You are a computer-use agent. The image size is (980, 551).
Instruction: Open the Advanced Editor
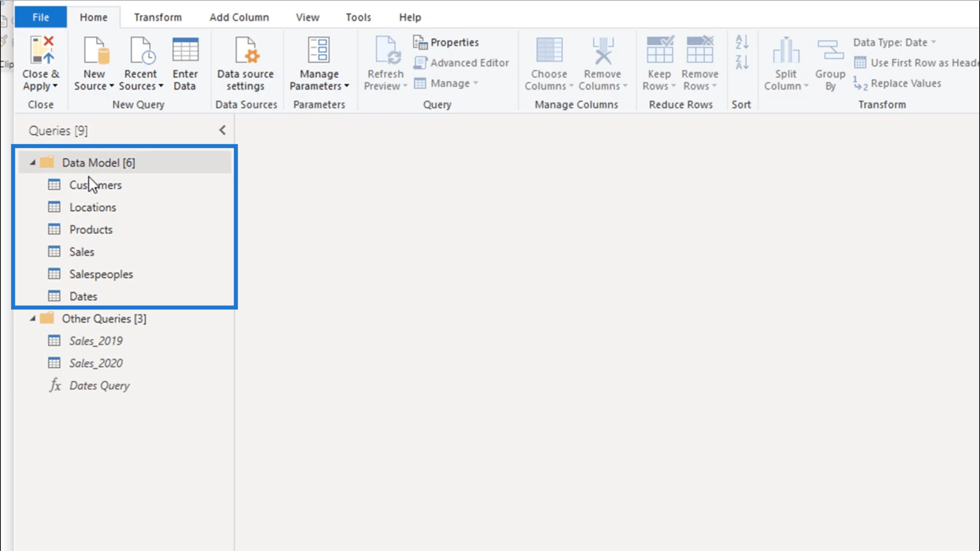(461, 63)
